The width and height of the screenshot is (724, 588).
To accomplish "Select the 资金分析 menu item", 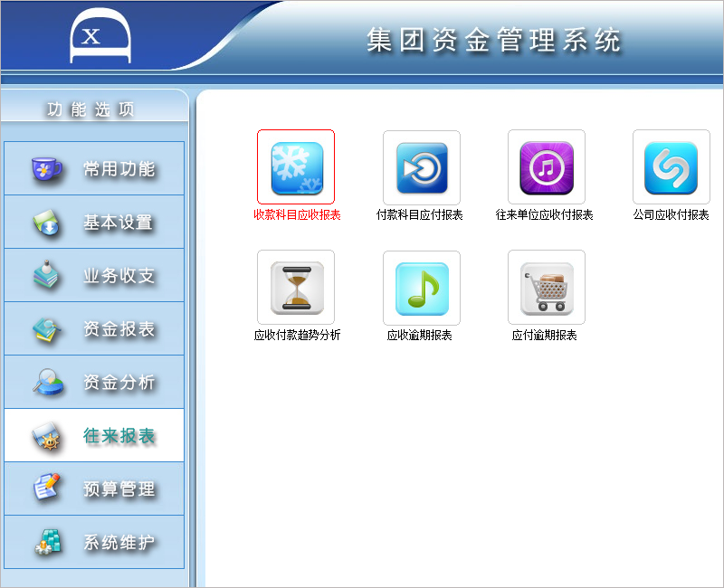I will 94,382.
